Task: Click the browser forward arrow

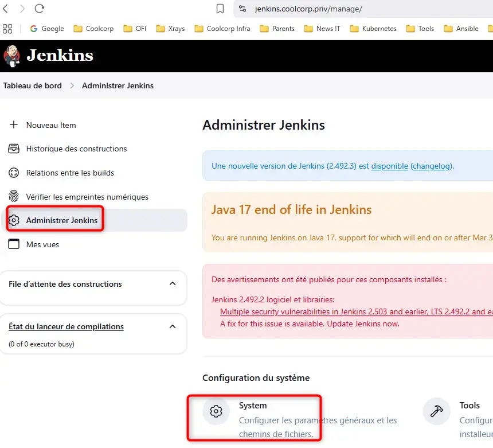Action: click(22, 9)
